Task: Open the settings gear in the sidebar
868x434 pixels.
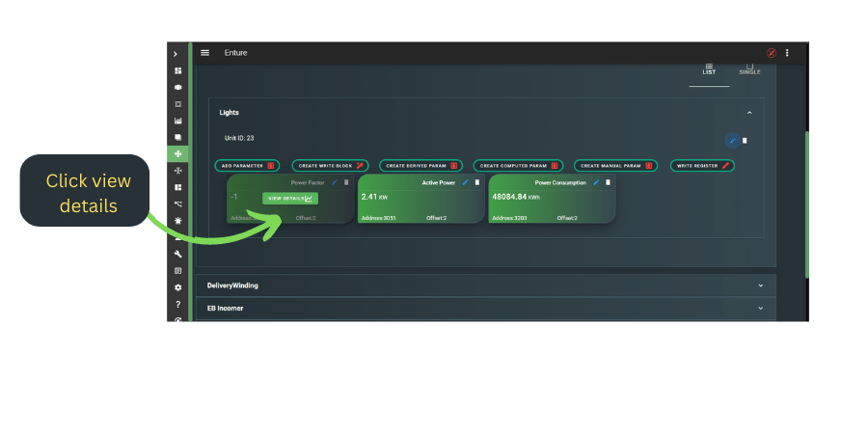Action: (x=177, y=287)
